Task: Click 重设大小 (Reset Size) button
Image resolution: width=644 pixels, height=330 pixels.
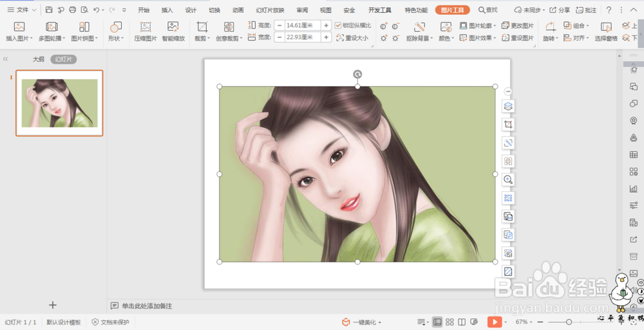Action: (x=352, y=38)
